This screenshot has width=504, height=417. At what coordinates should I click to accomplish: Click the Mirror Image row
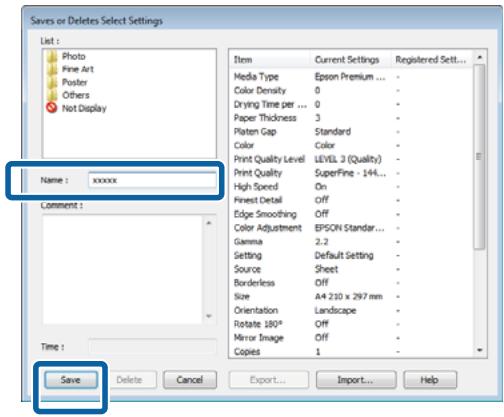351,338
